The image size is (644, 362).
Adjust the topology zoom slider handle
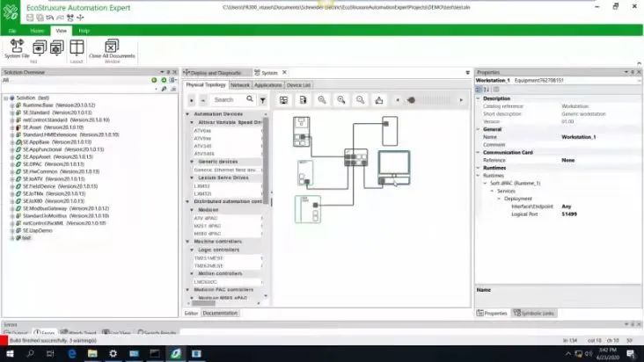[411, 100]
